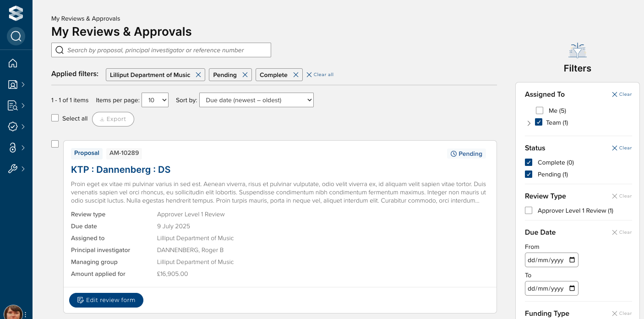Remove the Lilliput Department of Music filter
This screenshot has height=319, width=644.
pyautogui.click(x=198, y=75)
